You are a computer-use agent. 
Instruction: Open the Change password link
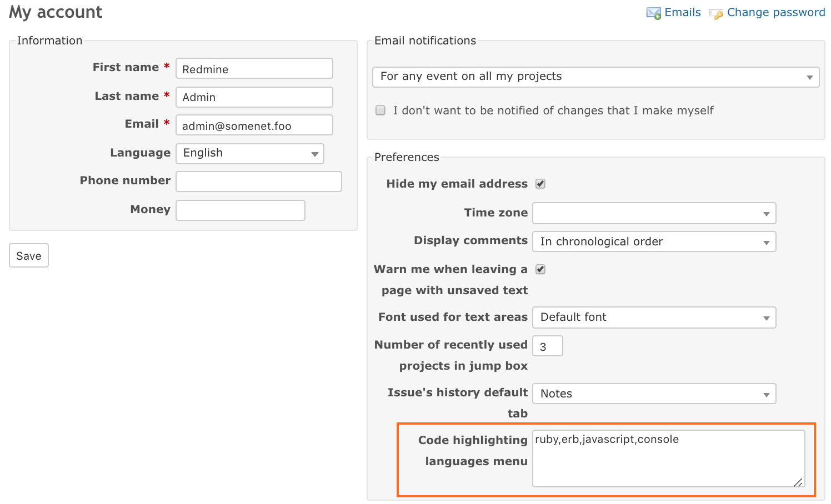[x=775, y=12]
